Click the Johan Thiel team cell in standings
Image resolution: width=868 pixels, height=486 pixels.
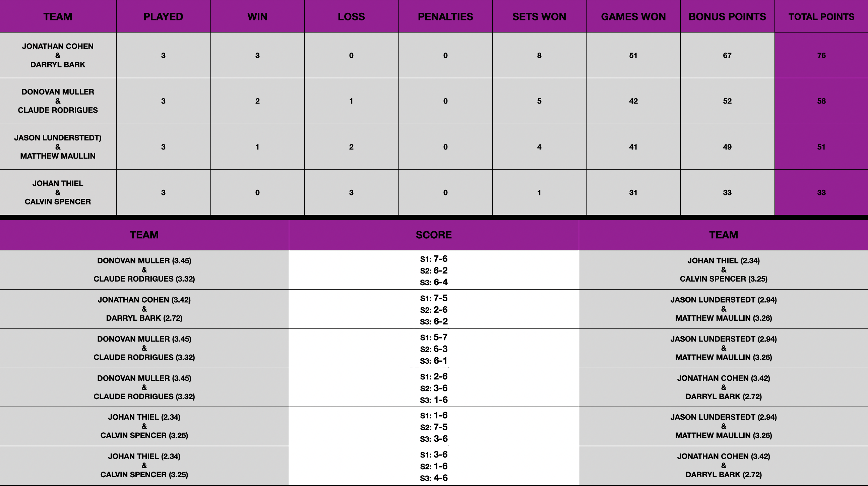[x=58, y=192]
